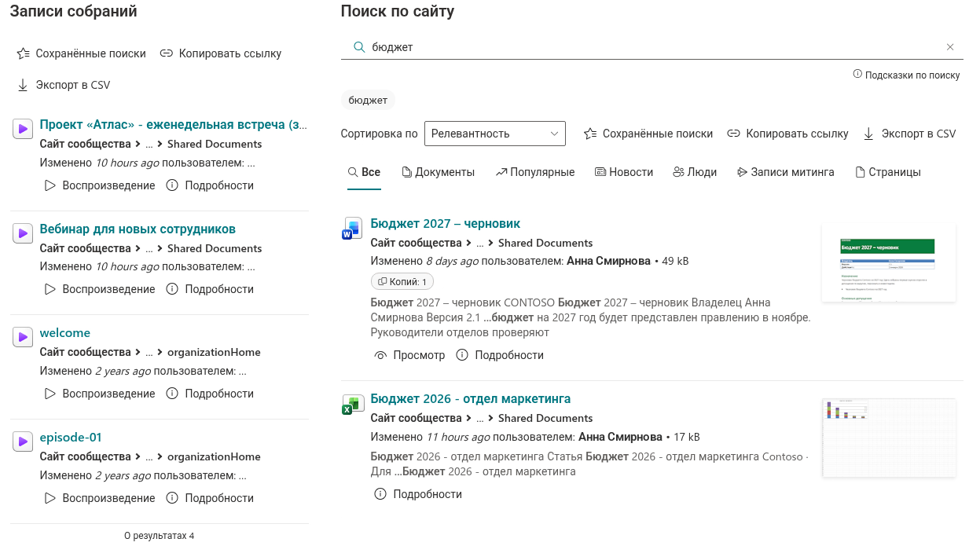Viewport: 980px width, 546px height.
Task: Open the «Проект «Атлас» - еженедельная встреча» recording
Action: pyautogui.click(x=174, y=125)
